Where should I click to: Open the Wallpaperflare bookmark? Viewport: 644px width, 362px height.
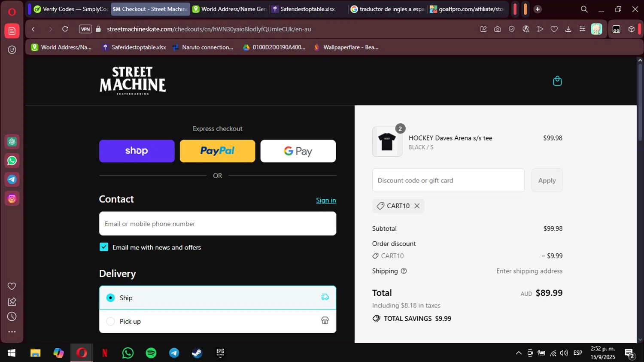click(346, 47)
